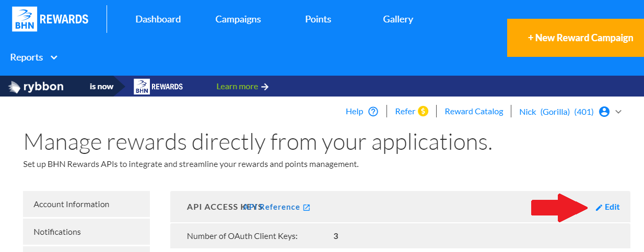This screenshot has height=252, width=644.
Task: Create a New Reward Campaign
Action: click(576, 38)
